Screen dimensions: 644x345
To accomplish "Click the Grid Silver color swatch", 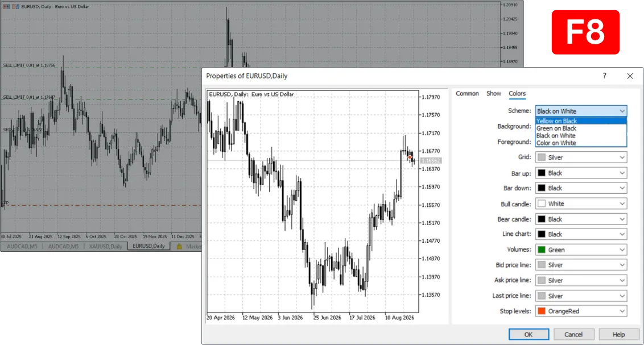I will point(542,157).
